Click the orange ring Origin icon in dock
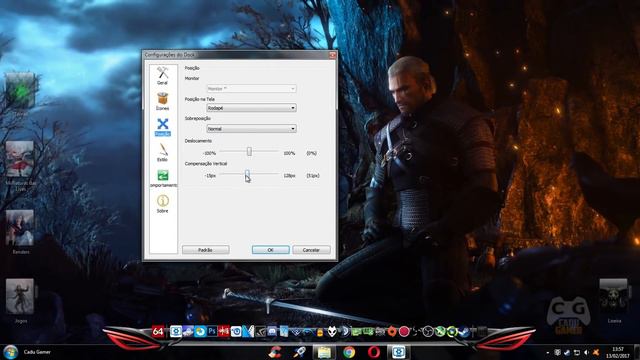Viewport: 640px width, 360px height. (392, 332)
